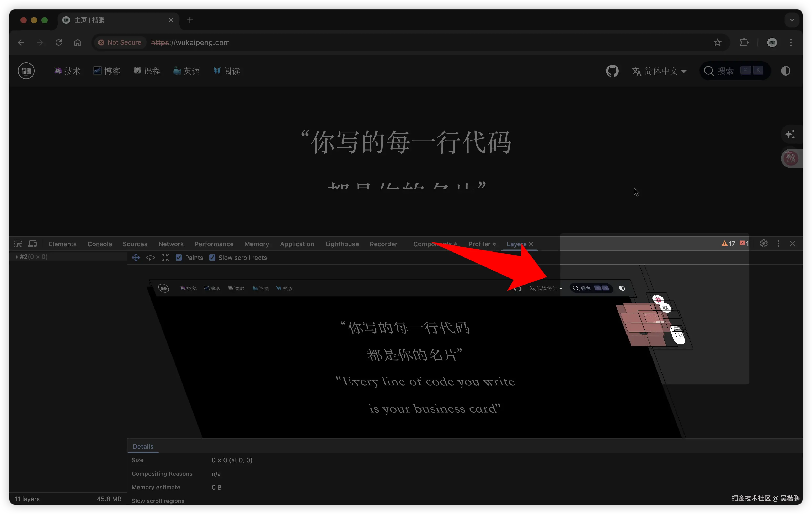Image resolution: width=812 pixels, height=514 pixels.
Task: Open the tab search chevron near window controls
Action: click(792, 20)
